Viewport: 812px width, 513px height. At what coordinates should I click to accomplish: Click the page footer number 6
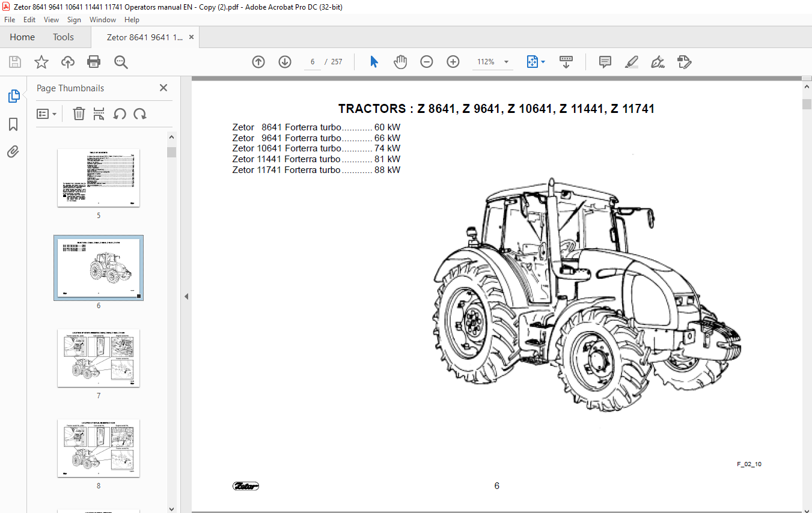coord(496,486)
